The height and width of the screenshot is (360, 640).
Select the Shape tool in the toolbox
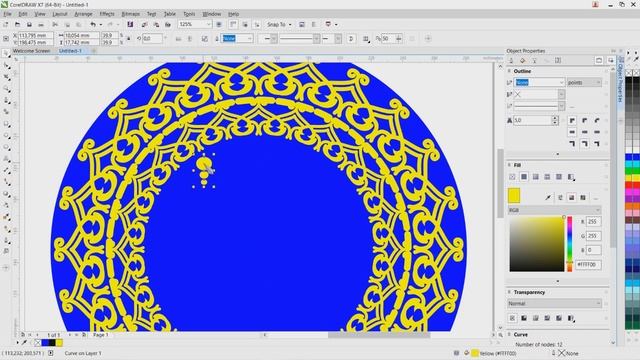(x=6, y=65)
